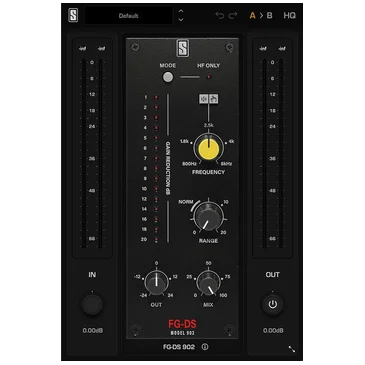Click the NORM label on Range knob
The height and width of the screenshot is (365, 365).
click(x=186, y=202)
